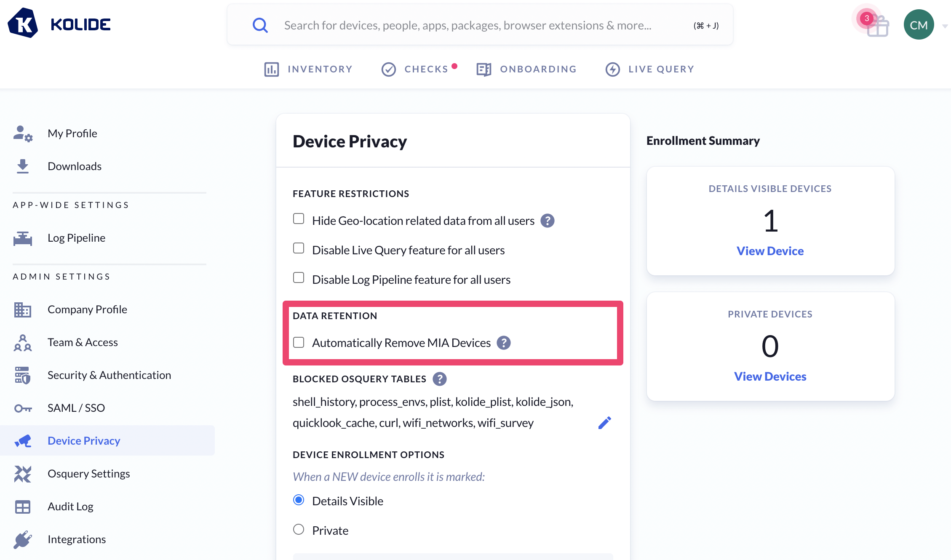
Task: Click the search magnifier icon
Action: click(260, 25)
